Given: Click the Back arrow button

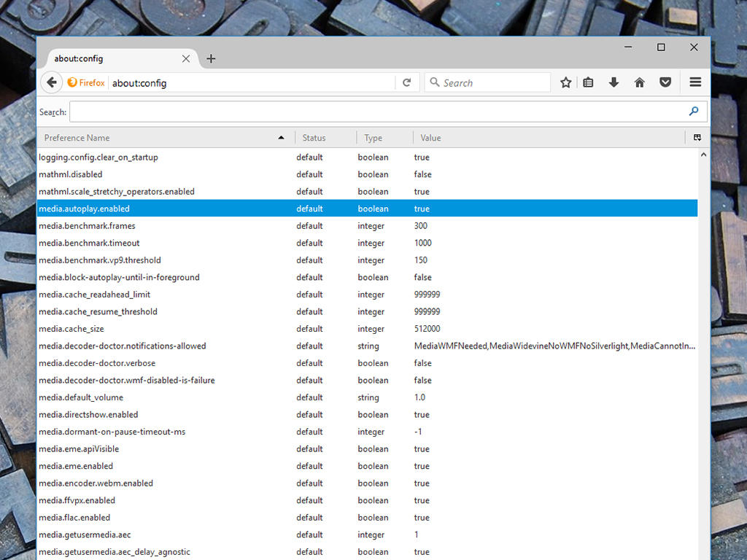Looking at the screenshot, I should click(x=51, y=83).
